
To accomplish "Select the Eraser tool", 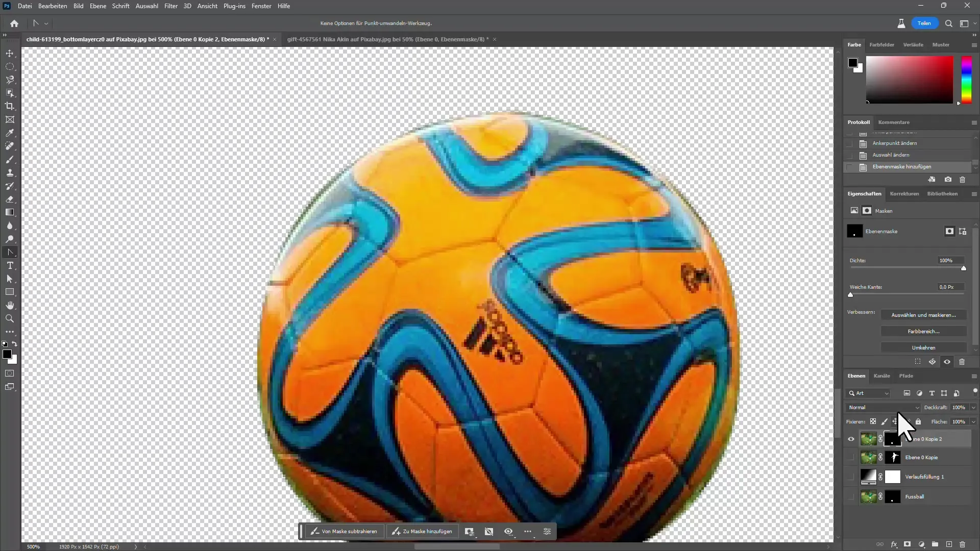I will (x=10, y=199).
